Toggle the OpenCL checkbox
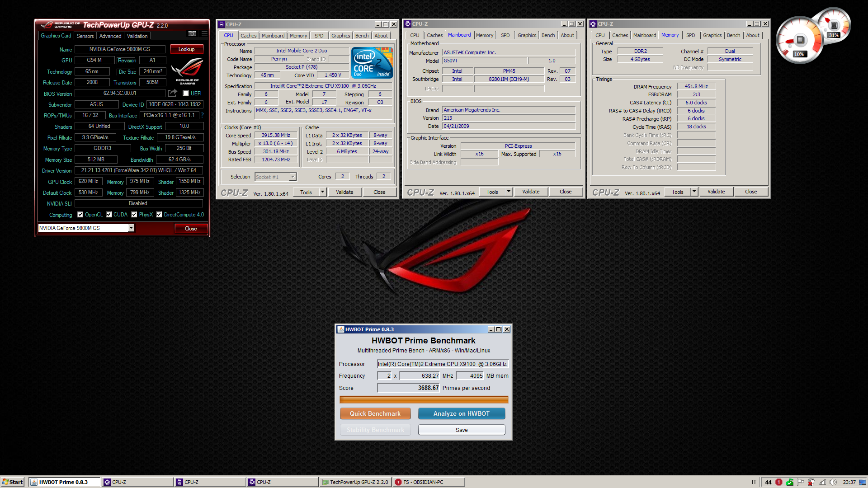868x488 pixels. 80,215
